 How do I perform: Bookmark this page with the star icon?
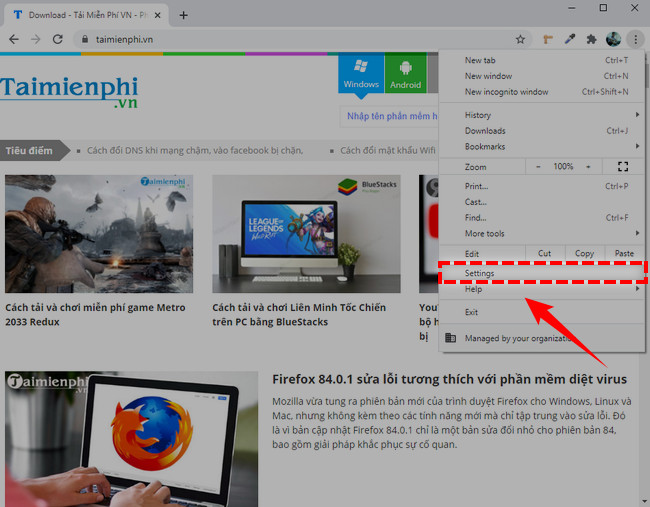click(520, 39)
